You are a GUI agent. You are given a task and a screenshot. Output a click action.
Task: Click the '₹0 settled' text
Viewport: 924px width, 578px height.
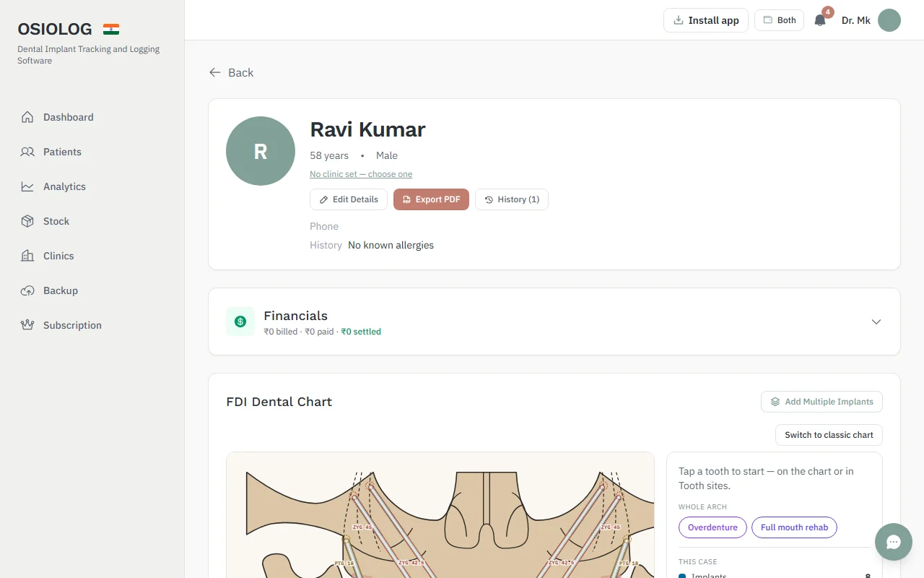coord(361,332)
